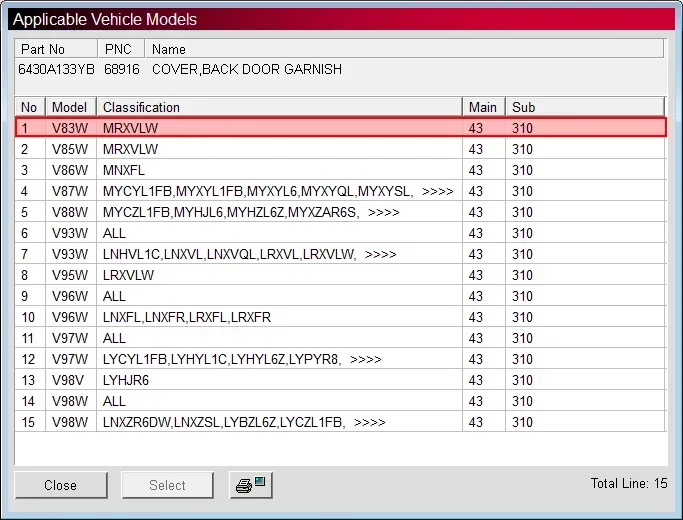Viewport: 683px width, 520px height.
Task: Click the Name header
Action: pos(404,49)
